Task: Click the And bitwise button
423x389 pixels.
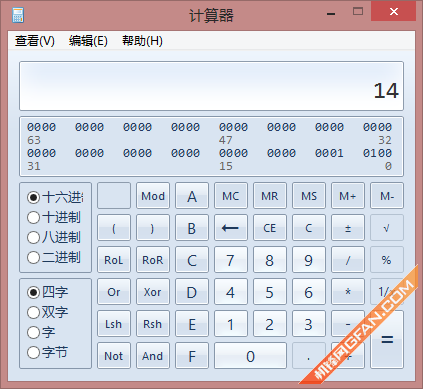Action: click(x=153, y=356)
